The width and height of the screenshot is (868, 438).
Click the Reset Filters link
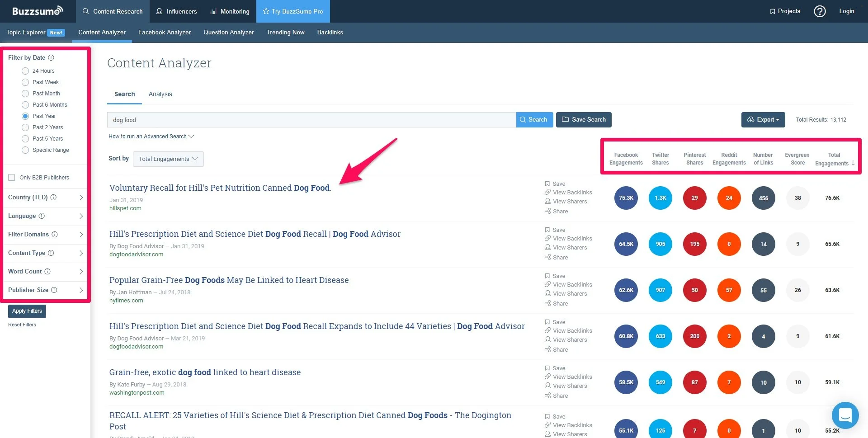pos(22,325)
